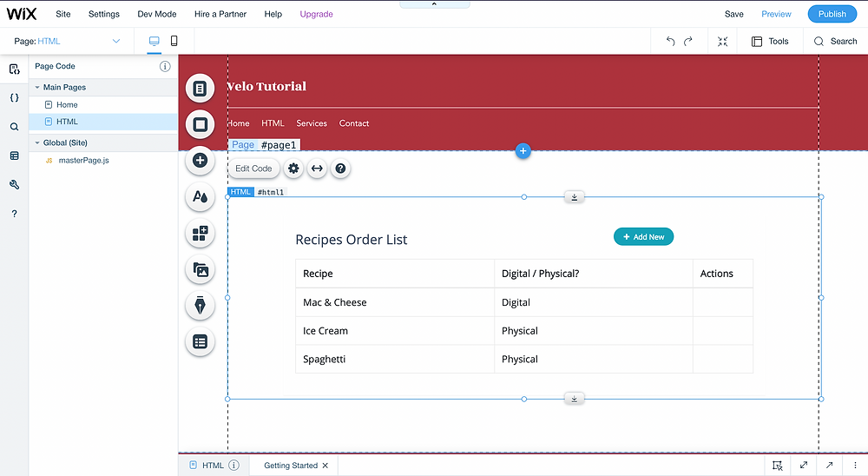The image size is (868, 476).
Task: Open the Add Elements plus button
Action: [x=200, y=161]
